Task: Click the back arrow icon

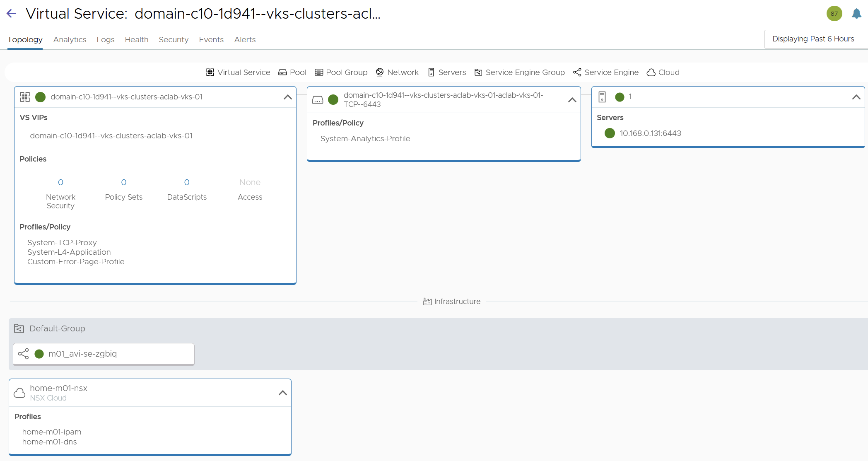Action: [12, 14]
